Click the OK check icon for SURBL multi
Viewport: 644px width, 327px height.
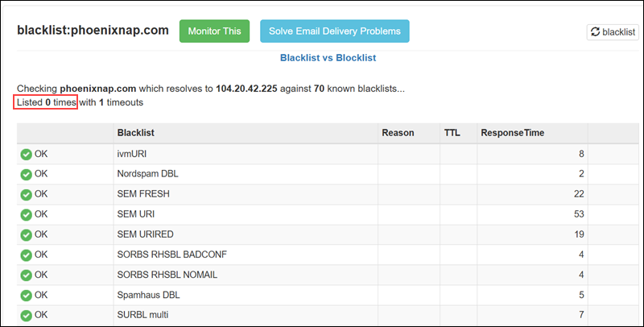pyautogui.click(x=27, y=316)
